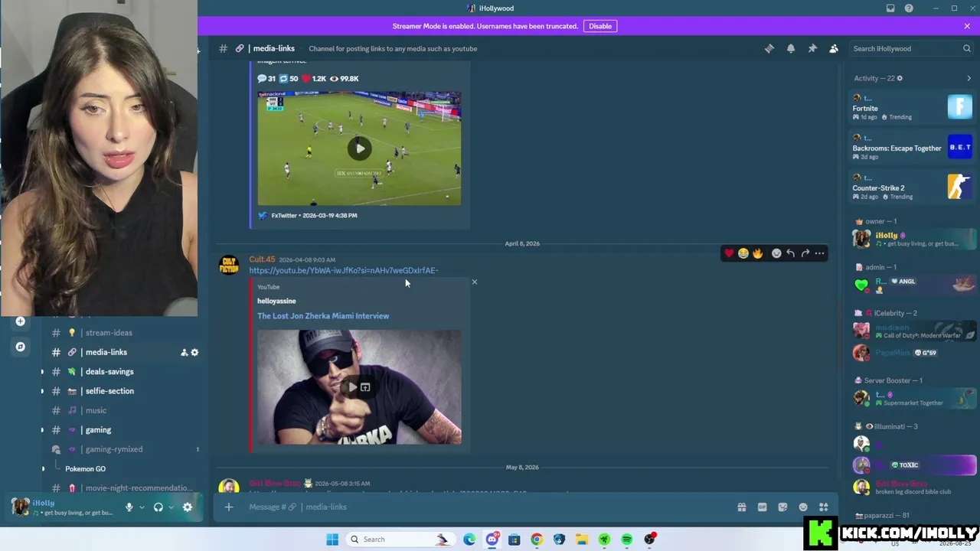The height and width of the screenshot is (551, 980).
Task: Create invite for media-links channel
Action: tap(184, 352)
